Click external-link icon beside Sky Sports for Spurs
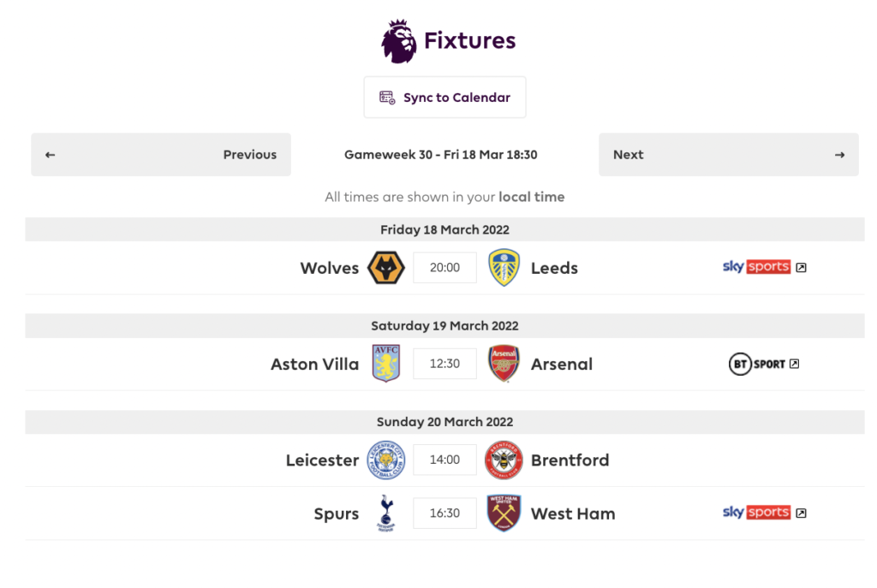877x588 pixels. click(802, 513)
